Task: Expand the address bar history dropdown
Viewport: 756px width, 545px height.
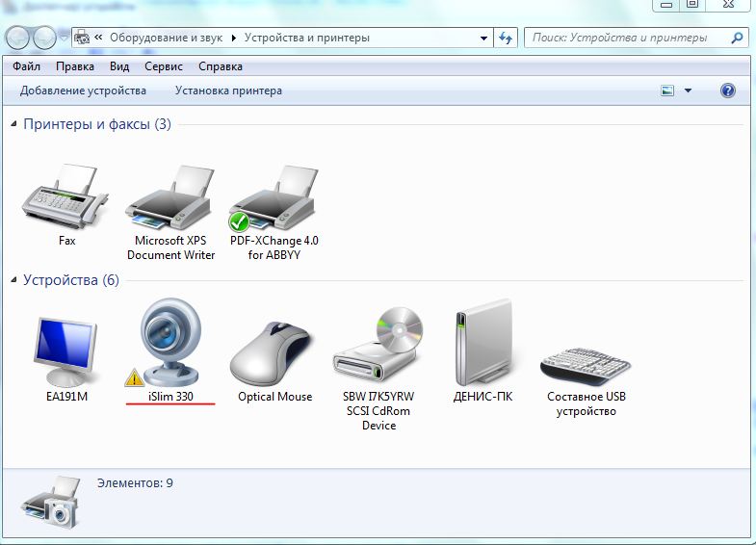Action: point(484,39)
